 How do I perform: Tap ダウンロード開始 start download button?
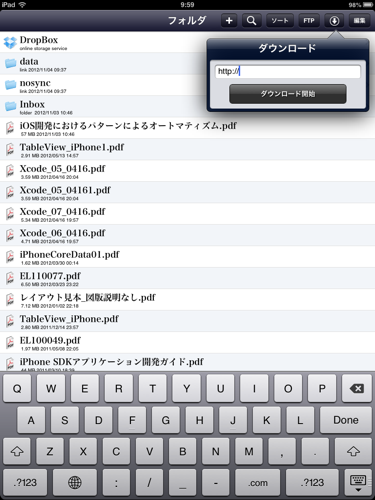288,94
